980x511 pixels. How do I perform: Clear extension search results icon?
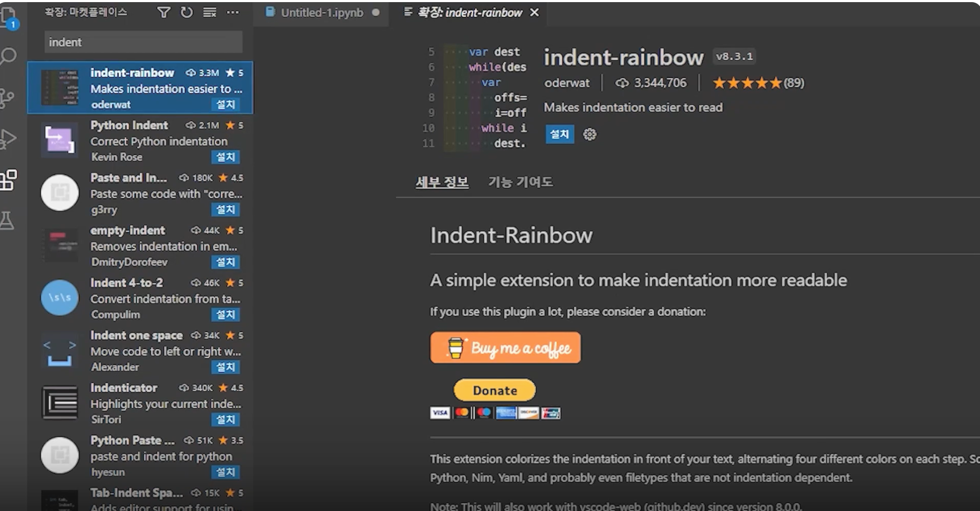pyautogui.click(x=210, y=12)
